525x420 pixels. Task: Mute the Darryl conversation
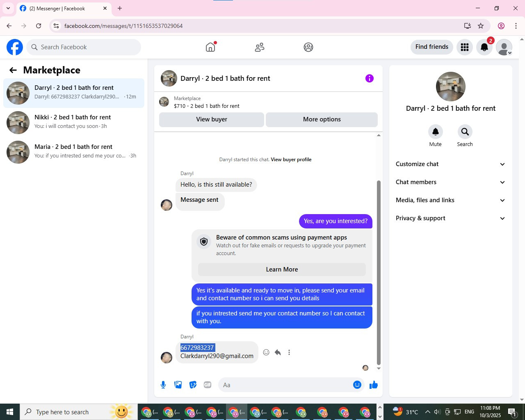click(x=436, y=132)
